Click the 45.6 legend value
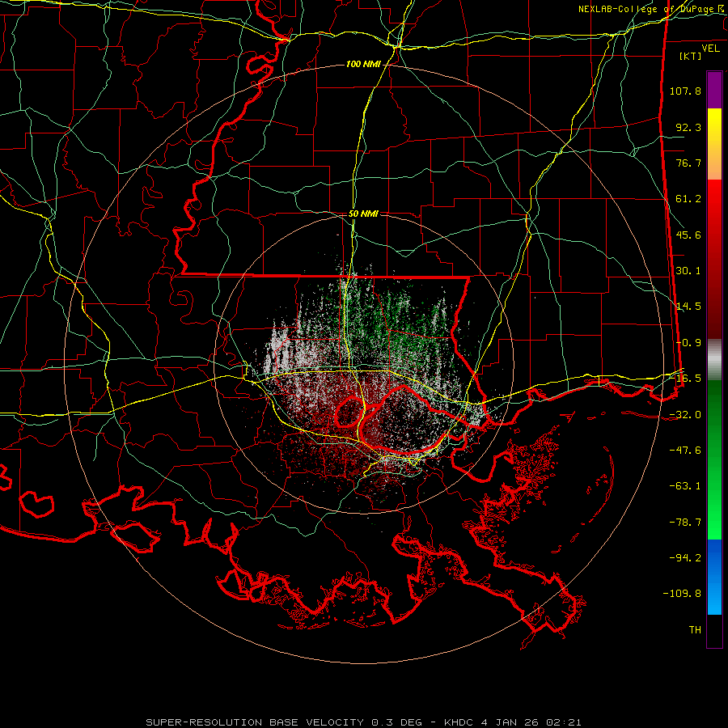This screenshot has height=728, width=728. pos(688,235)
